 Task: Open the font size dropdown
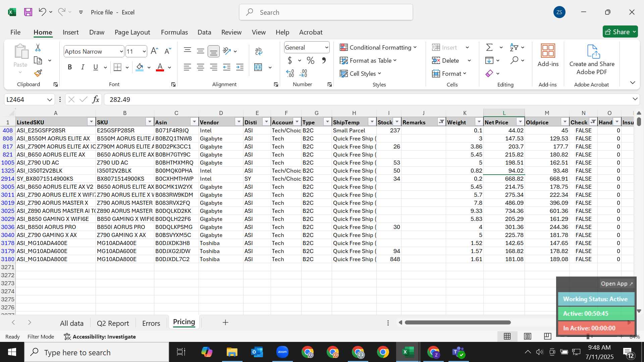[144, 52]
